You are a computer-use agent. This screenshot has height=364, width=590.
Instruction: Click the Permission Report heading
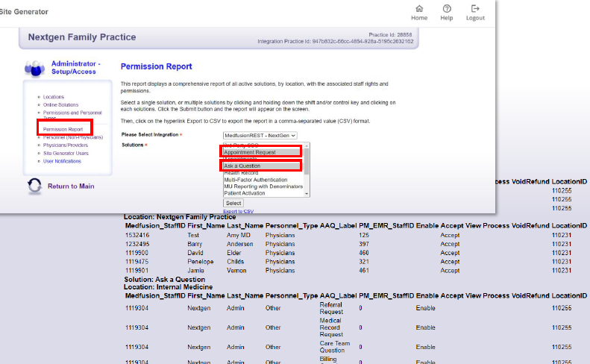point(156,66)
